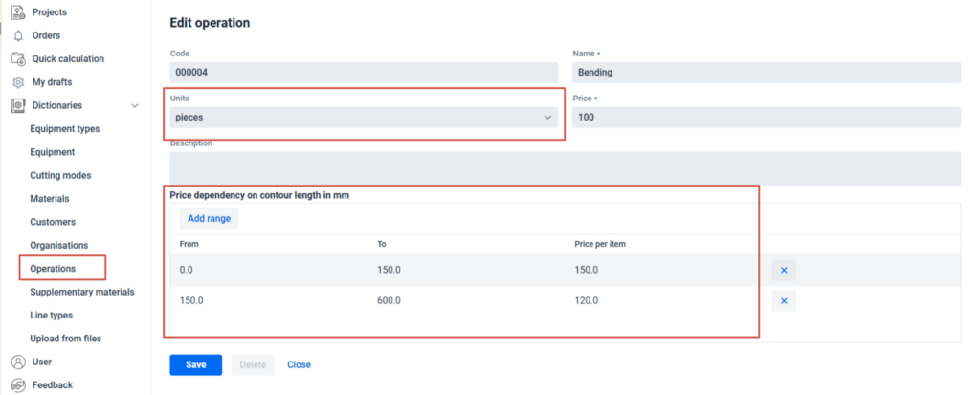Viewport: 980px width, 395px height.
Task: Open Cutting modes in the sidebar
Action: (x=60, y=176)
